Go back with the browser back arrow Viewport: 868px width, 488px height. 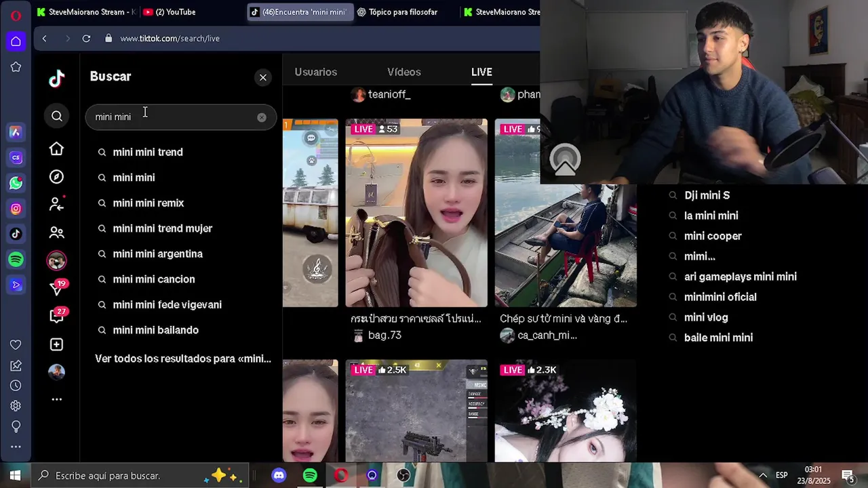coord(45,39)
